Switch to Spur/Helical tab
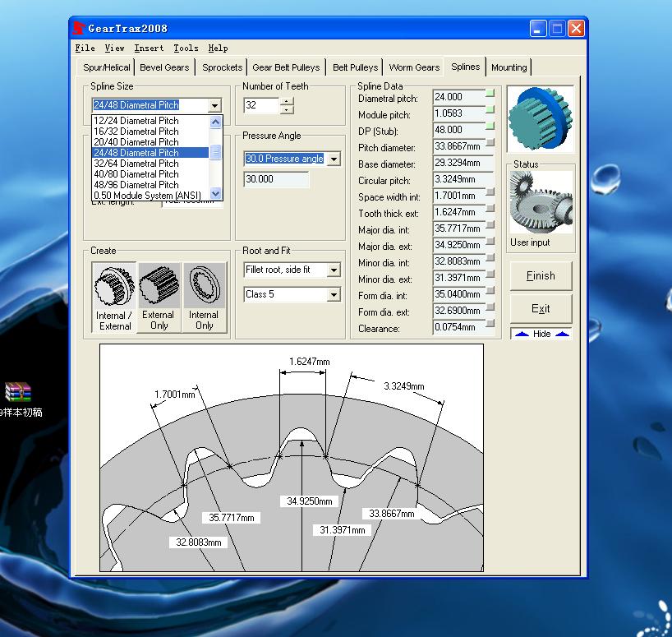Screen dimensions: 672x637 pos(106,67)
